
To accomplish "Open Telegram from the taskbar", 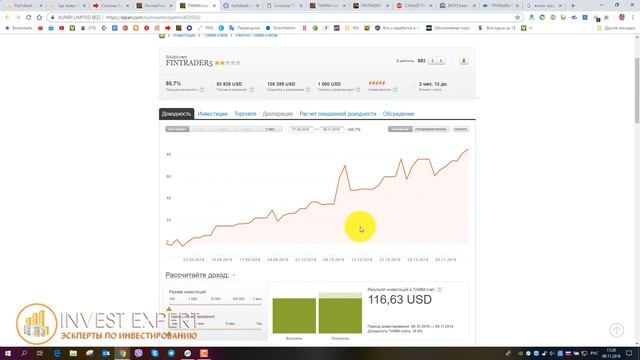I will click(x=171, y=353).
